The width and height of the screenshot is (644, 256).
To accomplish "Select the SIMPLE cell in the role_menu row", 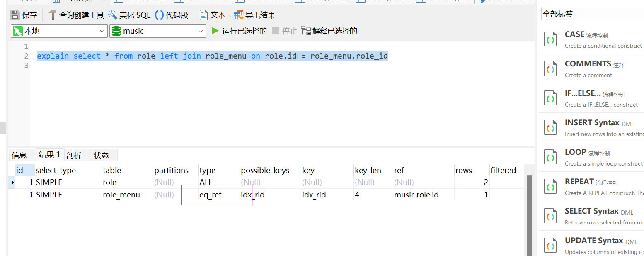I will (68, 195).
